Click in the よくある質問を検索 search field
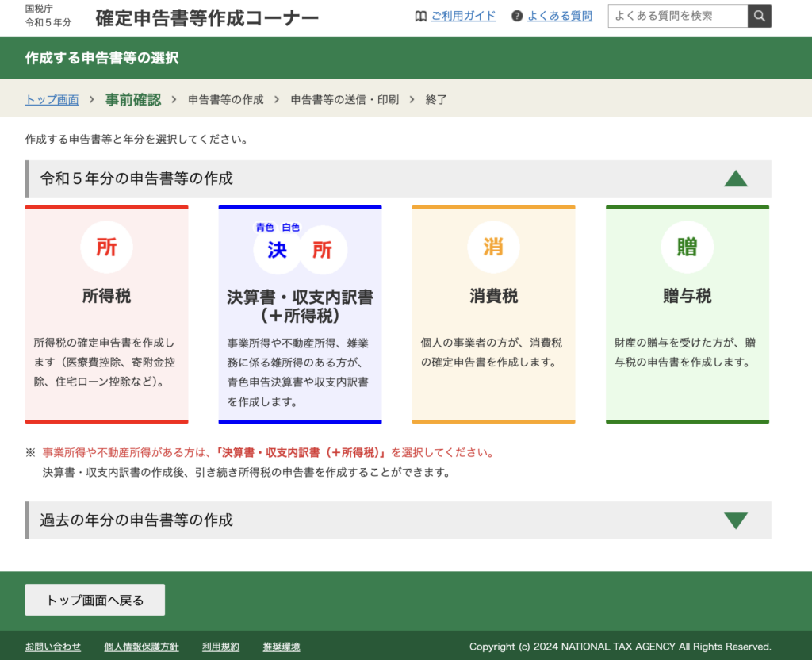Viewport: 812px width, 660px height. tap(677, 16)
